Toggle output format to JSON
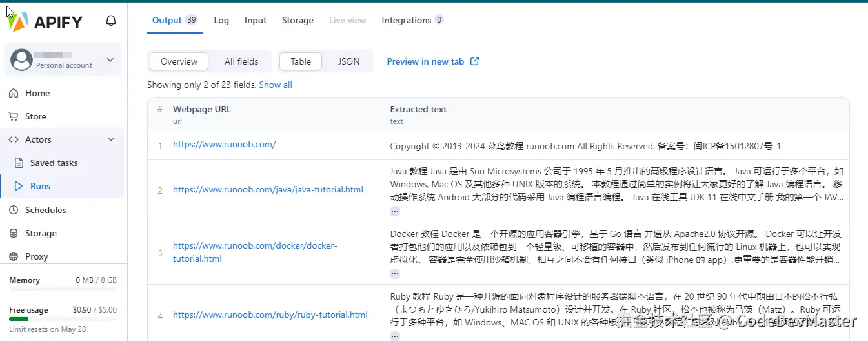The height and width of the screenshot is (341, 868). tap(349, 61)
